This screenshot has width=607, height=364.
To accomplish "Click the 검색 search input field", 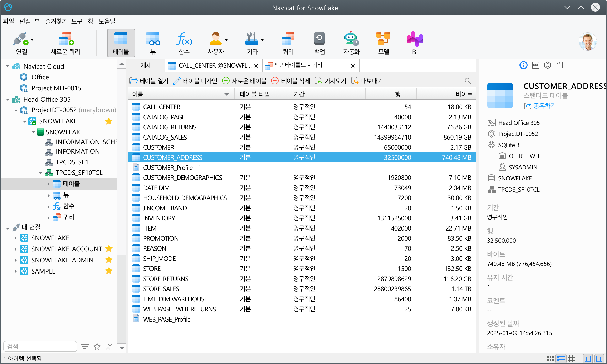I will 40,346.
